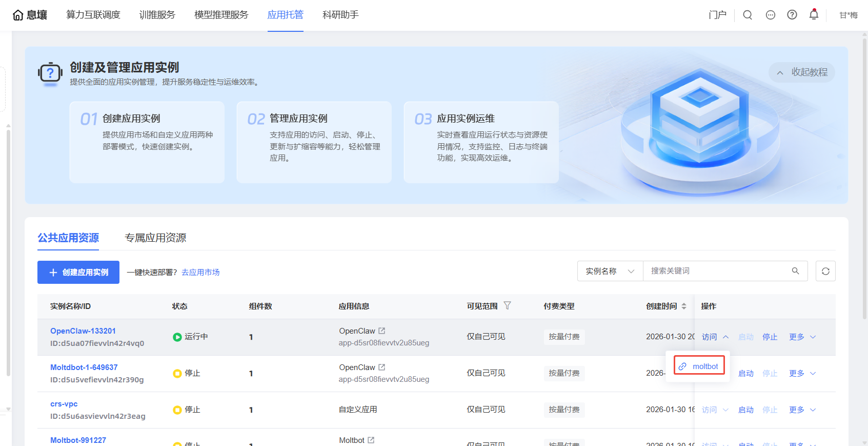
Task: Open the chat message bubble icon
Action: pyautogui.click(x=770, y=15)
